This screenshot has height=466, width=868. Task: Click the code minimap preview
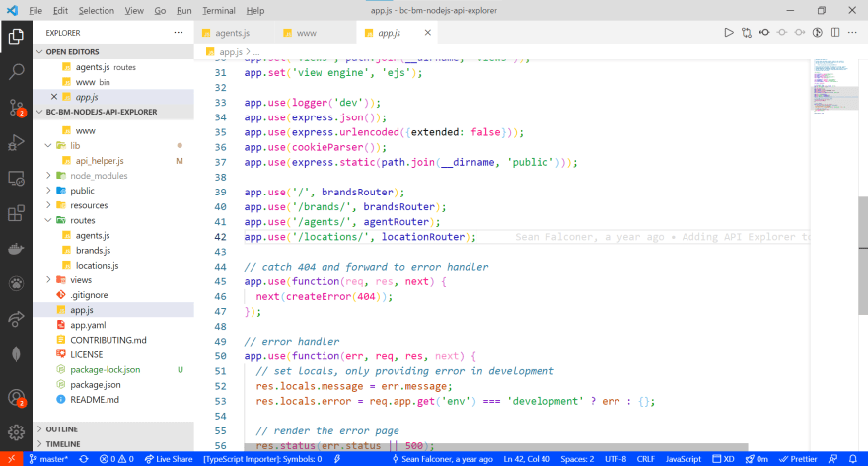(x=833, y=86)
